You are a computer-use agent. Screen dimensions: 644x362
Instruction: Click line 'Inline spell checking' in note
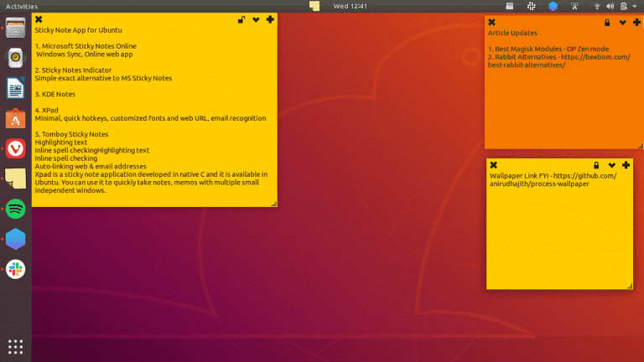coord(65,158)
